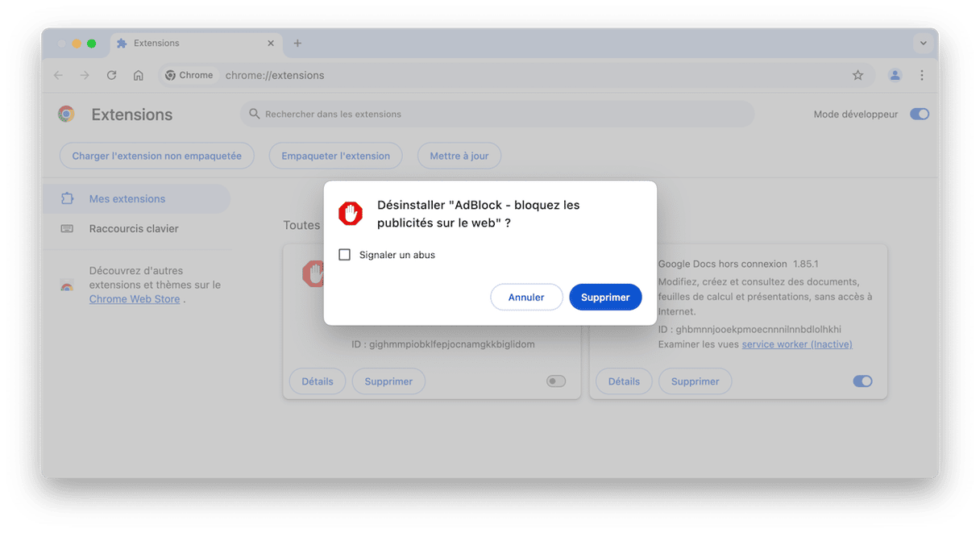
Task: Click the Annuler button in dialog
Action: click(x=526, y=297)
